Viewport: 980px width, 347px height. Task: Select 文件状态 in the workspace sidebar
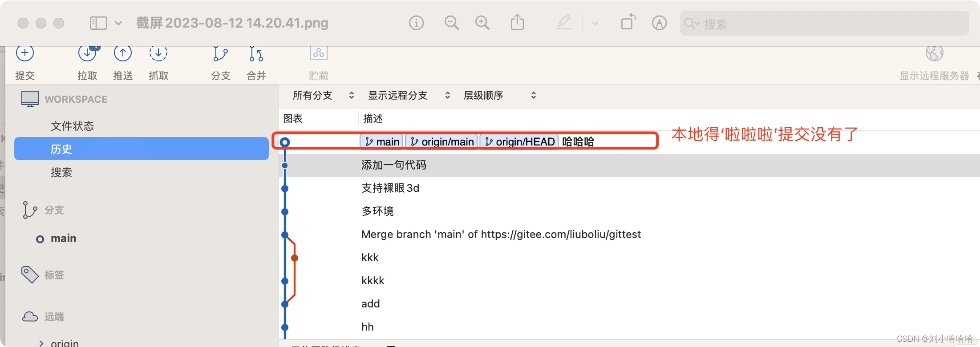pyautogui.click(x=142, y=126)
